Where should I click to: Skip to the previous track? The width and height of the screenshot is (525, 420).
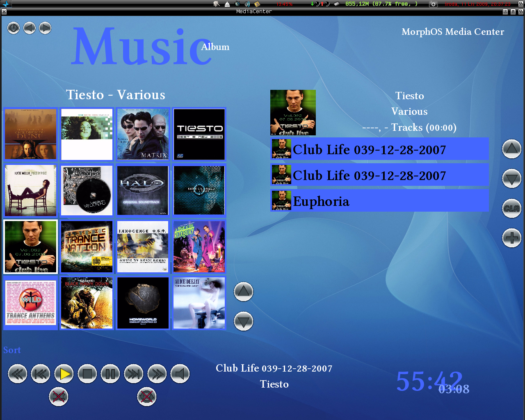41,374
